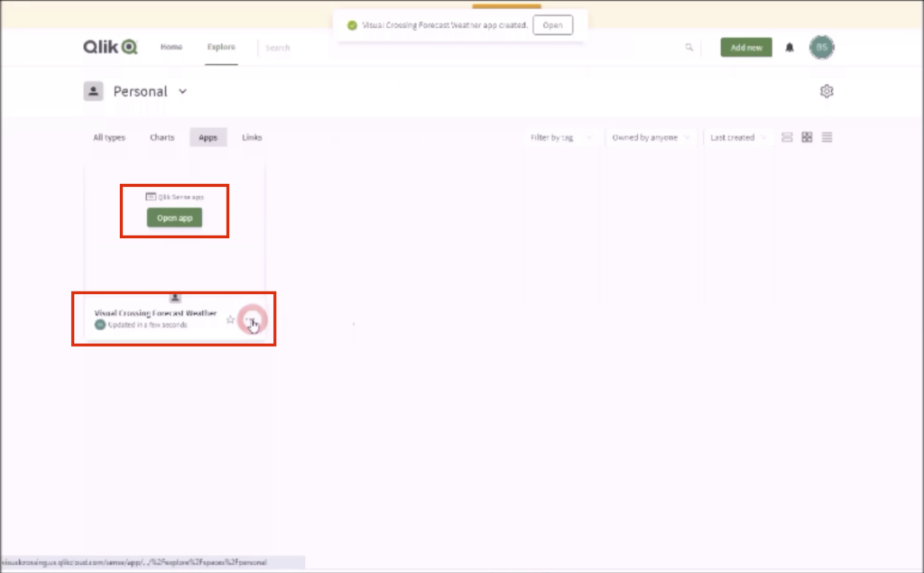Go to Explore tab
Viewport: 924px width, 573px height.
(x=222, y=47)
